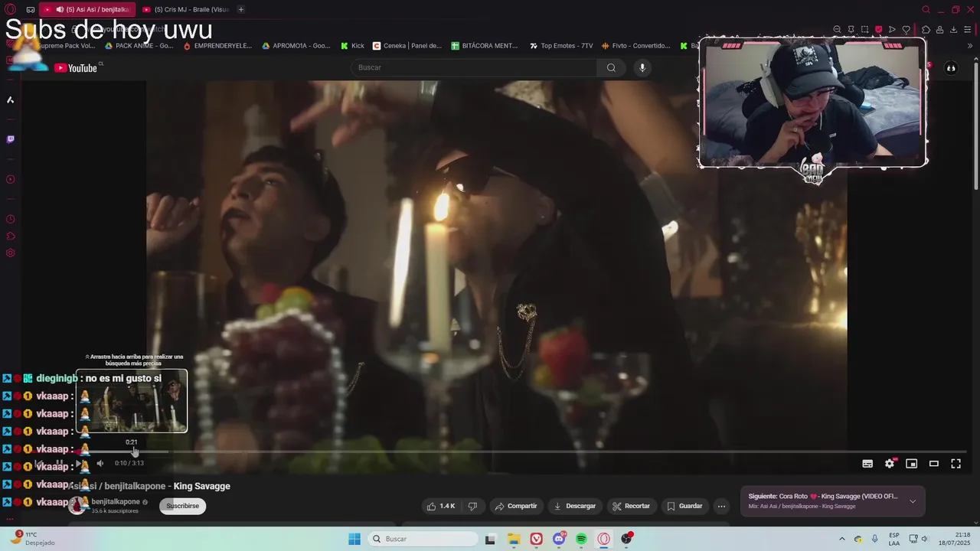Open the Easy Setup menu icon
Screen dimensions: 980x551
pos(969,29)
